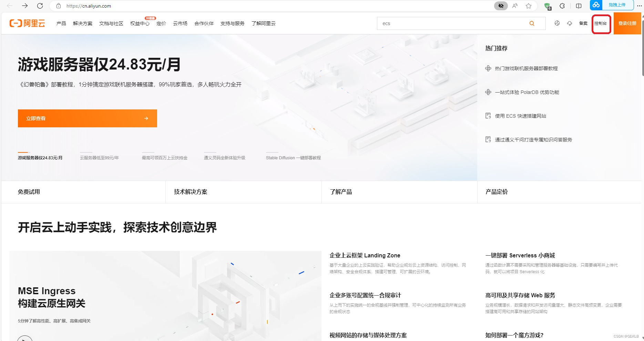Click icon beside 热门游戏联机服务器部署教程
The image size is (644, 341).
click(x=488, y=68)
